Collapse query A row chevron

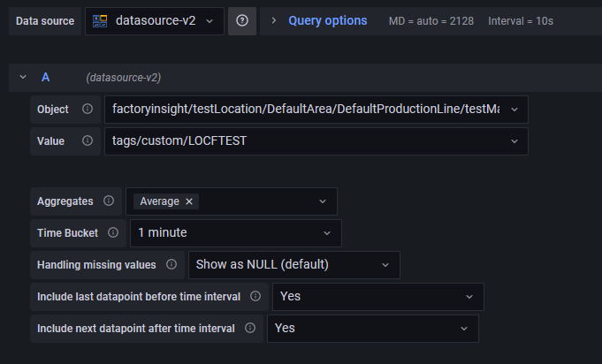22,78
